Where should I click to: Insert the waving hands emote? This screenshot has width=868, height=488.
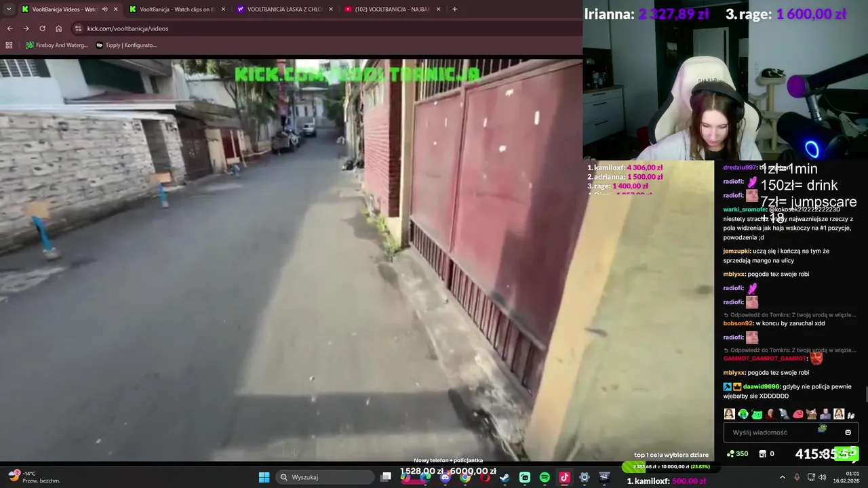pos(851,415)
